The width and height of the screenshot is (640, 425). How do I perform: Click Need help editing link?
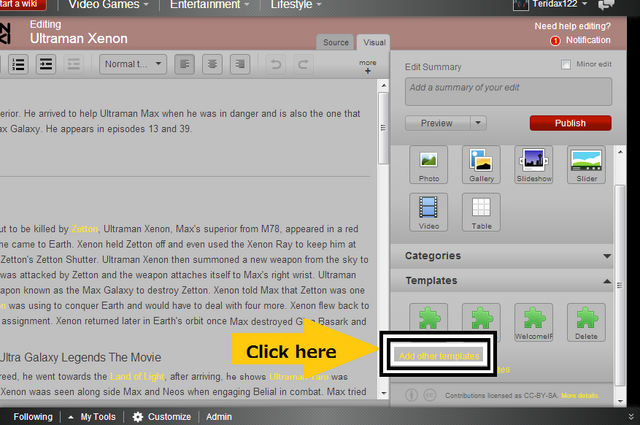coord(573,26)
